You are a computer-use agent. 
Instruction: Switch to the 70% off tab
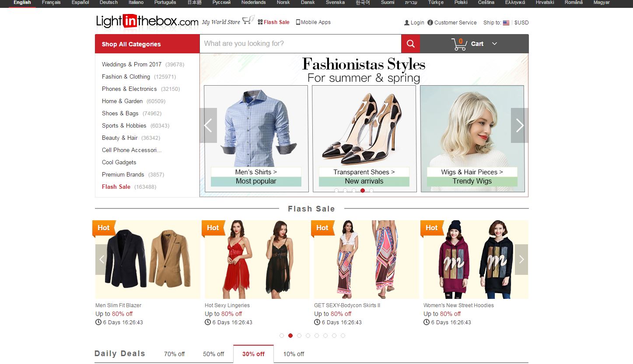coord(174,354)
